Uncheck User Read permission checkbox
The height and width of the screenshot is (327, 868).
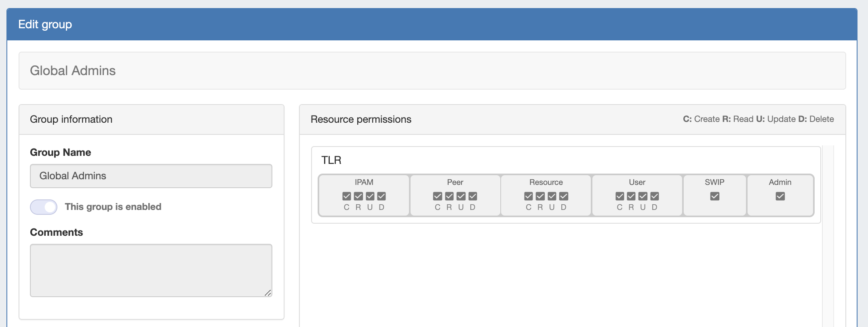click(x=631, y=196)
